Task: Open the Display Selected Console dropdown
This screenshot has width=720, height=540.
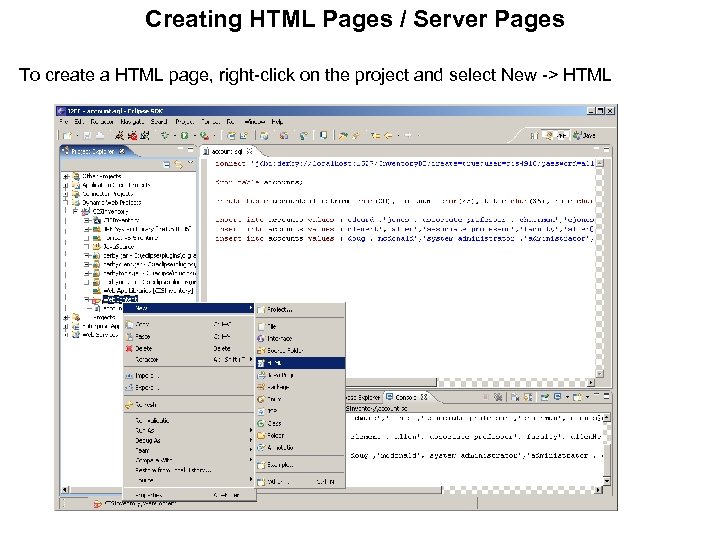Action: 567,397
